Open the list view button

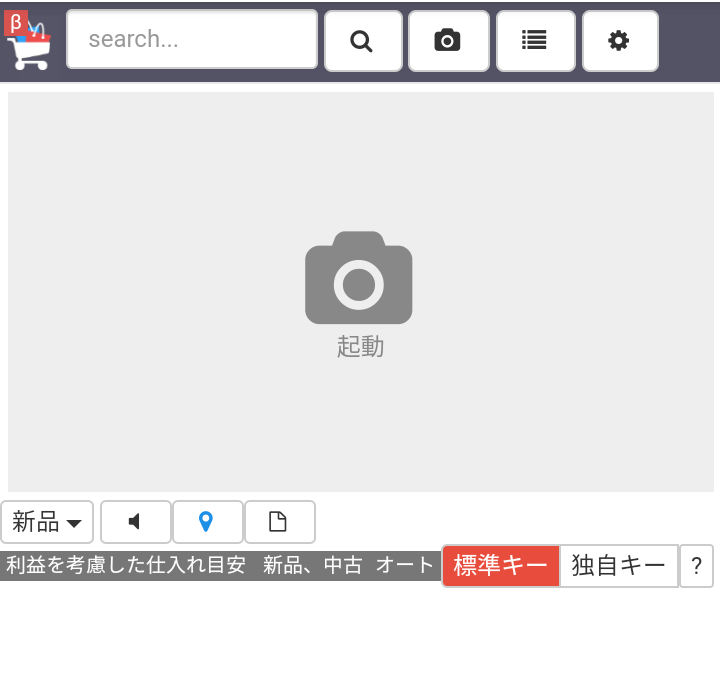535,41
